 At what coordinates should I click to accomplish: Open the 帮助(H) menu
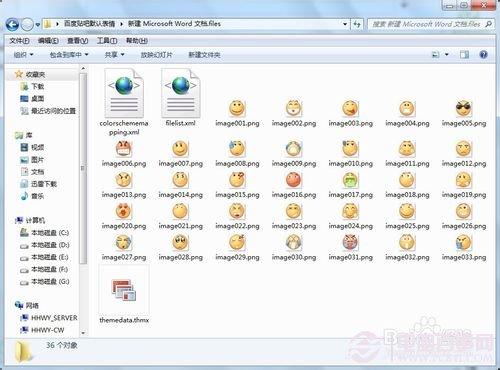click(137, 41)
